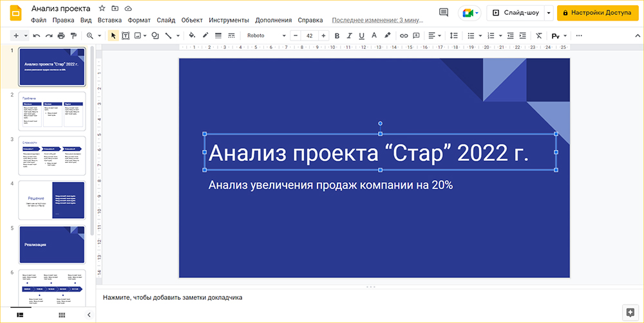Click the clear formatting icon
Screen dimensions: 644x323
(539, 35)
